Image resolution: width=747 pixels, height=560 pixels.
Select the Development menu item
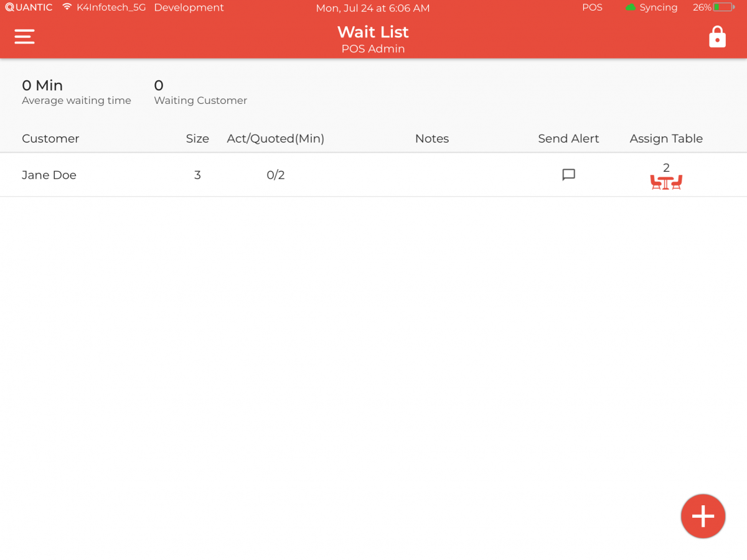[x=189, y=7]
